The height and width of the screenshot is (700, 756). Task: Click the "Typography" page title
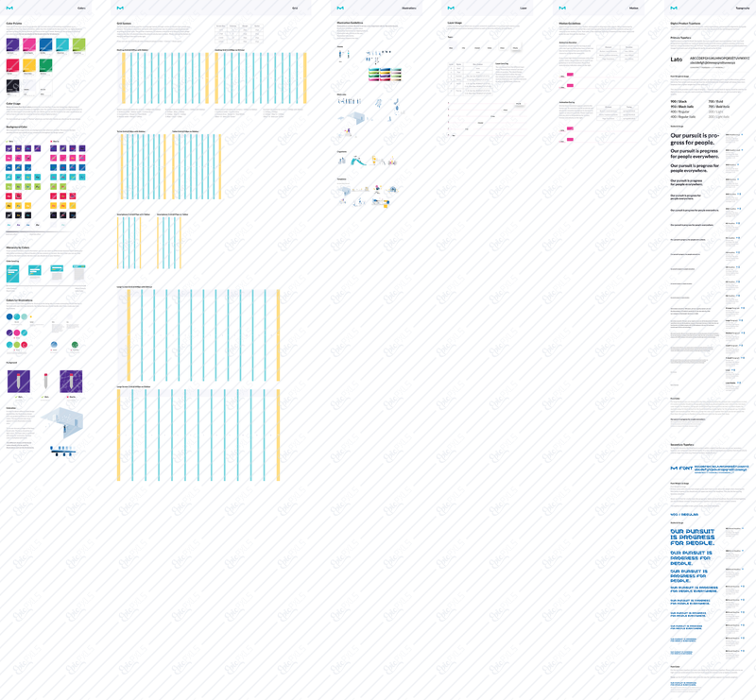(x=743, y=9)
